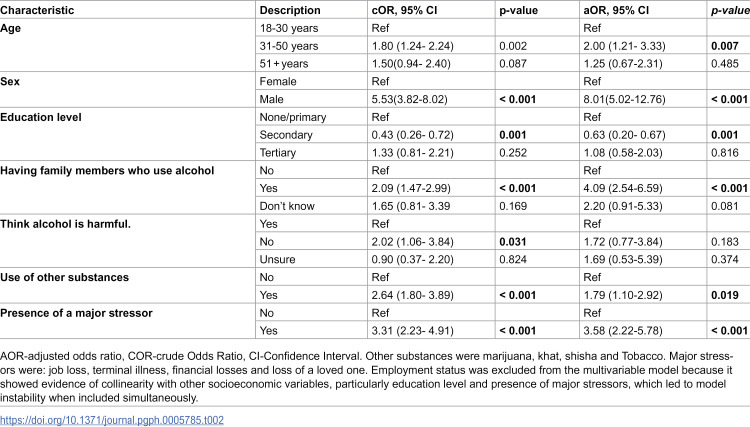Click the Age row label
The height and width of the screenshot is (427, 750).
tap(11, 28)
